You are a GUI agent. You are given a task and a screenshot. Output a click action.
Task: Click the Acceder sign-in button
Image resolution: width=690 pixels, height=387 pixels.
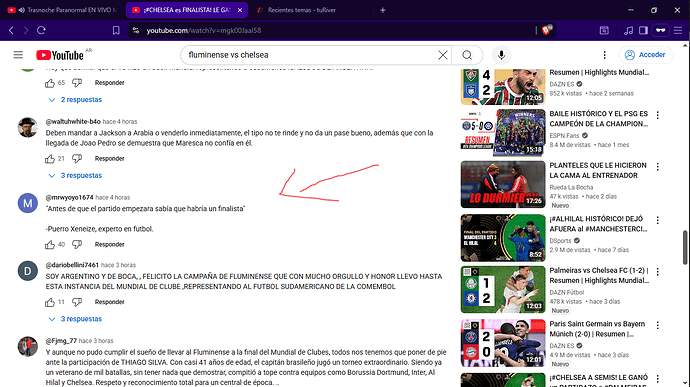tap(646, 55)
